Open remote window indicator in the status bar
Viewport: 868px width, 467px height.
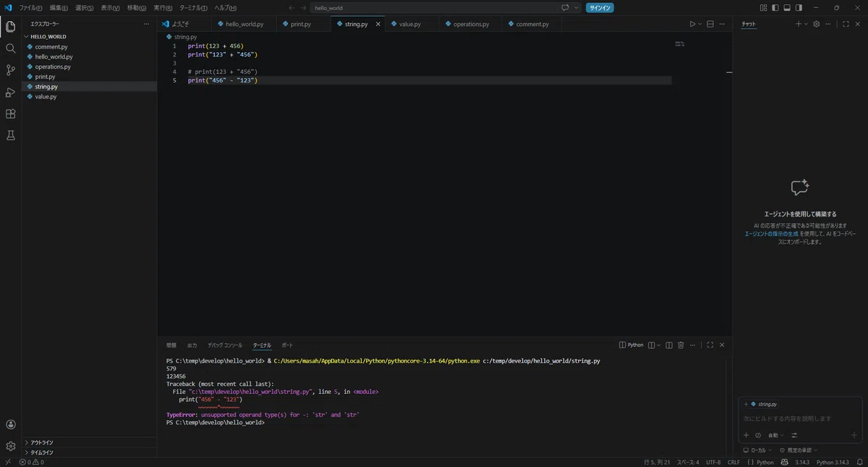coord(8,462)
